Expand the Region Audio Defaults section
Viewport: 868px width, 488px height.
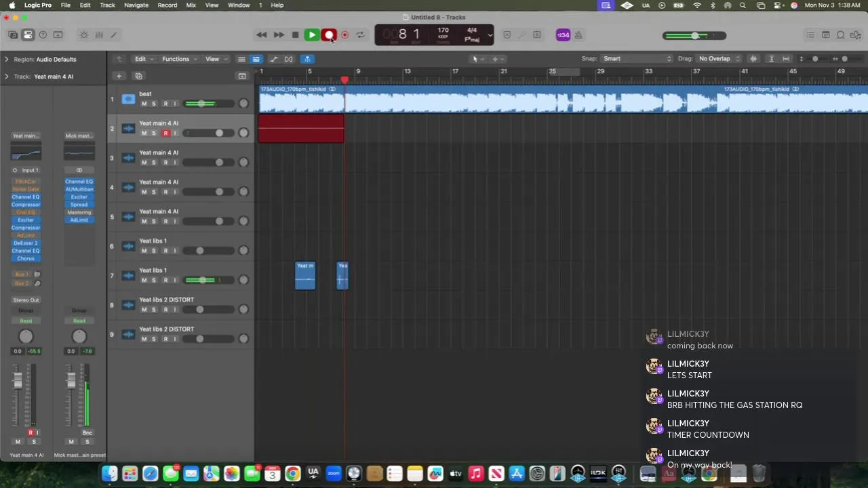[7, 60]
